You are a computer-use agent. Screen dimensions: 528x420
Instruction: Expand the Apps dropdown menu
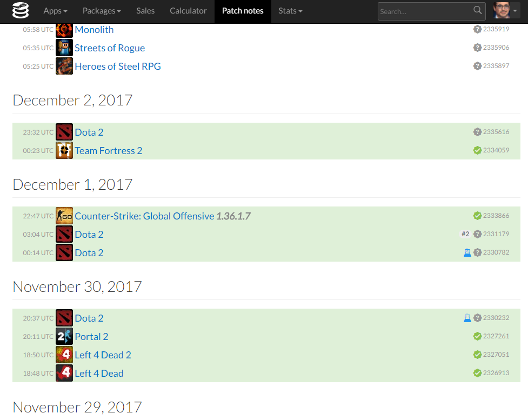pyautogui.click(x=55, y=11)
